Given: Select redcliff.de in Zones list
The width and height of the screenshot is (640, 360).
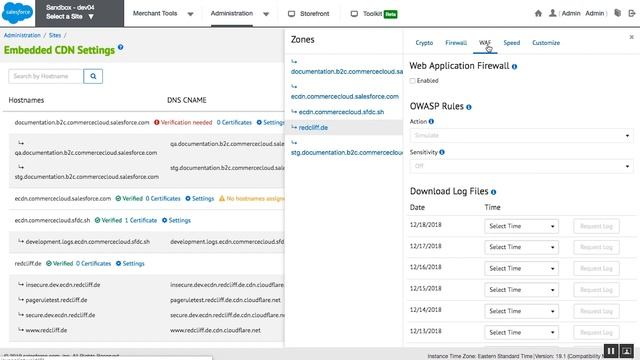Looking at the screenshot, I should [313, 127].
